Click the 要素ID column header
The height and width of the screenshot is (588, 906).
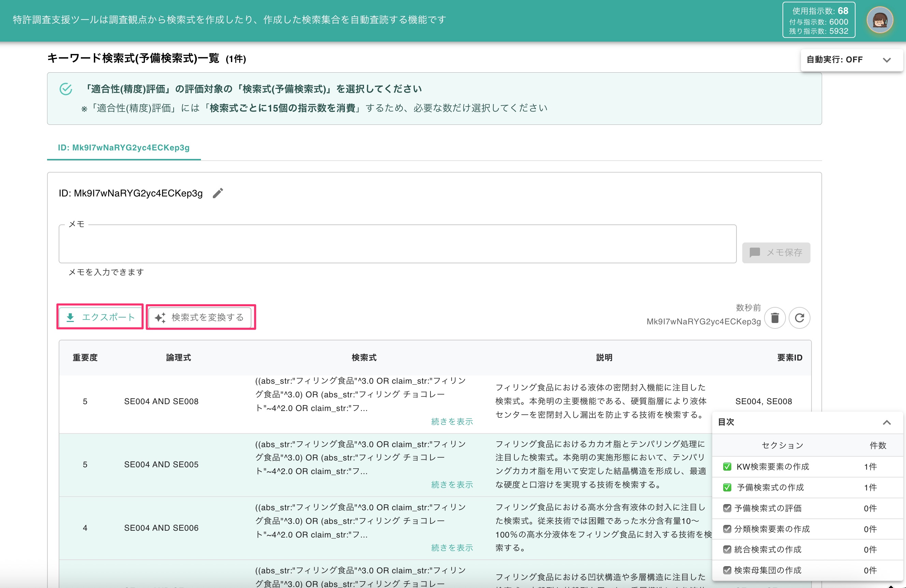790,357
